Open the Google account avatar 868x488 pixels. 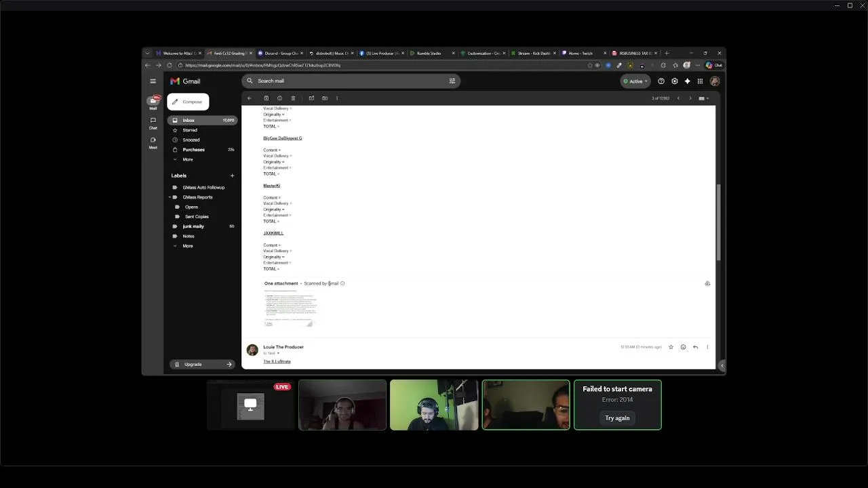tap(715, 81)
